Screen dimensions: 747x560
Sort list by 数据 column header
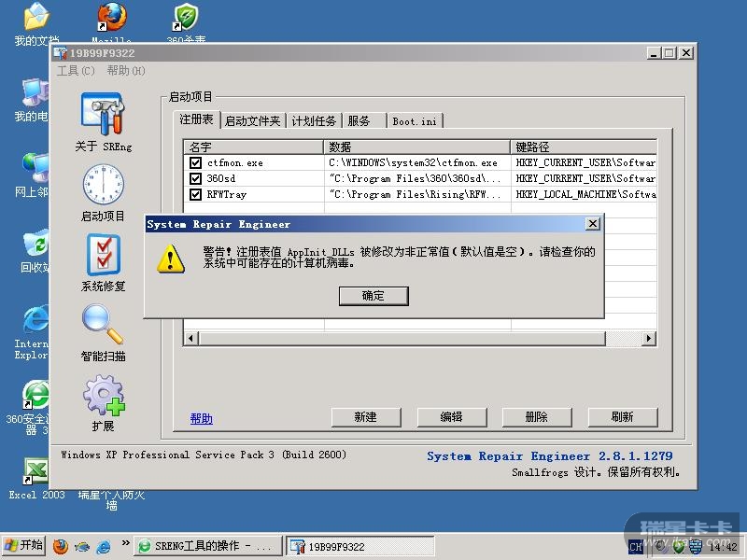[417, 147]
